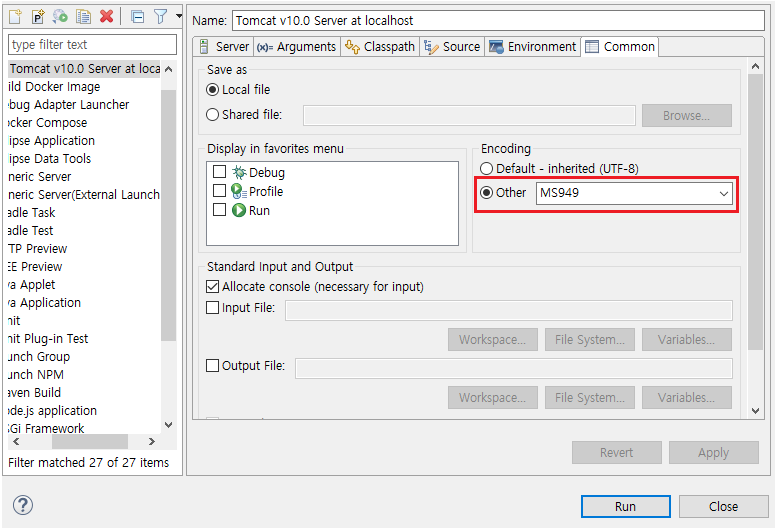The image size is (776, 530).
Task: Switch to the Environment tab
Action: click(x=533, y=47)
